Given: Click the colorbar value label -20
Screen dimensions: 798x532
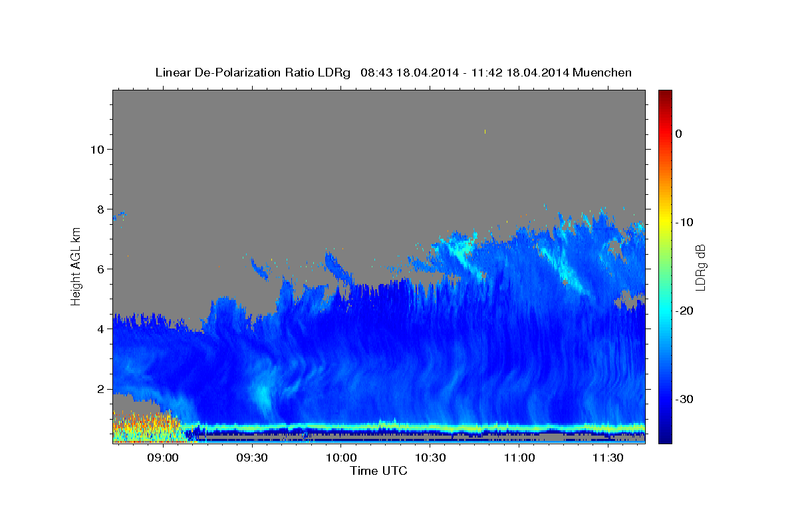Looking at the screenshot, I should click(x=685, y=311).
